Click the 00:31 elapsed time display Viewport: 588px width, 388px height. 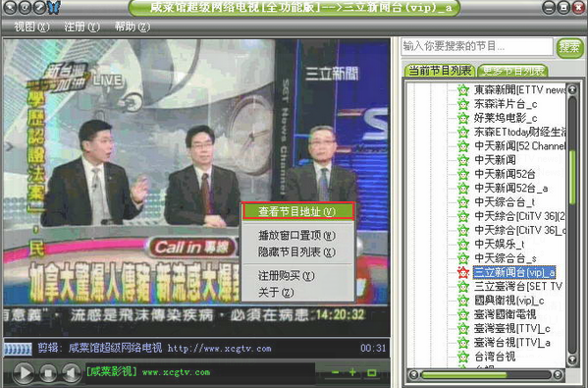[373, 349]
